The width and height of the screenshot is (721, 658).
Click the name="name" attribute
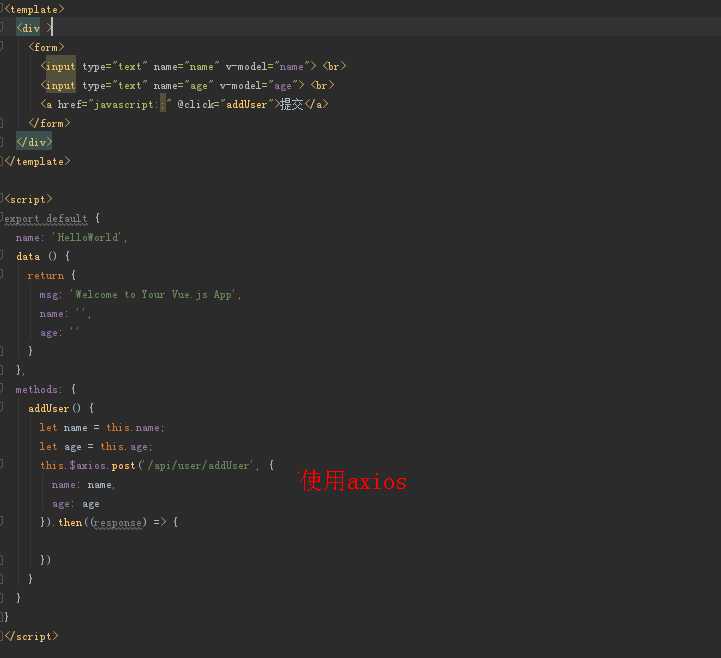pos(186,67)
